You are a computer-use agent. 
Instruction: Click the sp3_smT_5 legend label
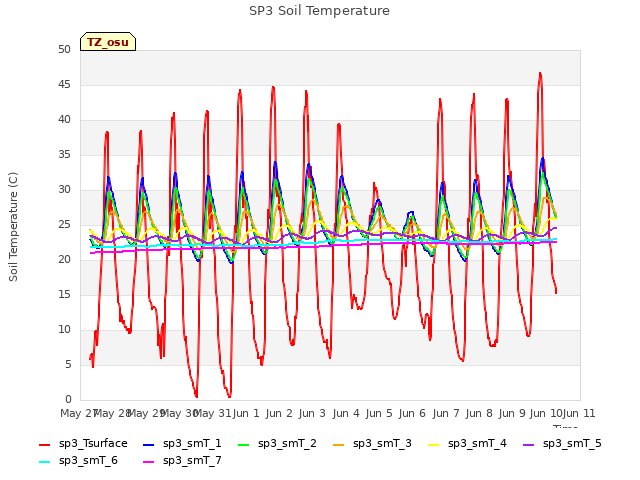(572, 444)
